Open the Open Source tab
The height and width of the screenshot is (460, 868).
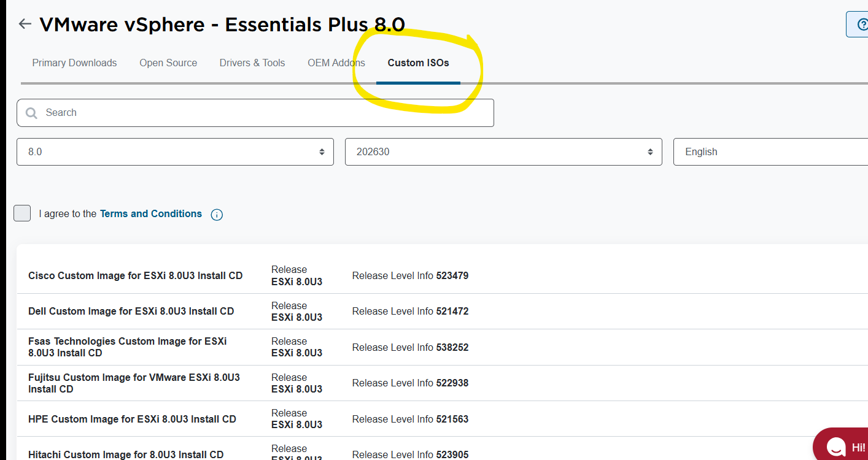tap(168, 63)
